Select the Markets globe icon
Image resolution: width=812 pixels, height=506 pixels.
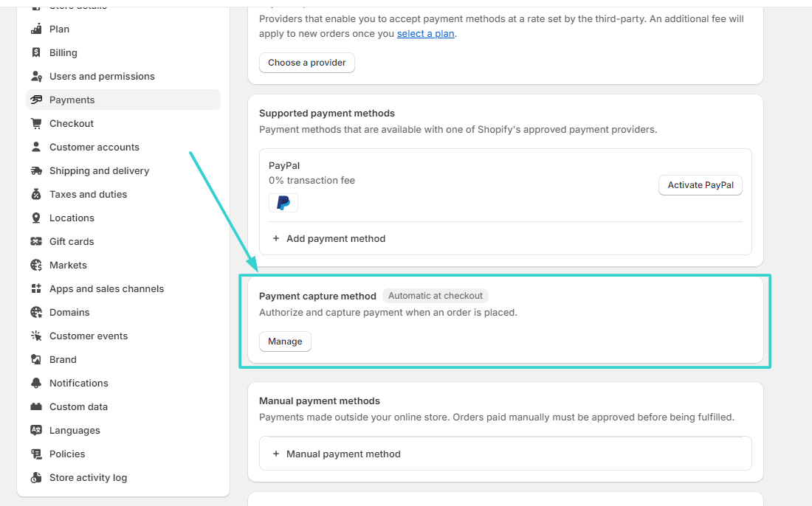(x=36, y=265)
